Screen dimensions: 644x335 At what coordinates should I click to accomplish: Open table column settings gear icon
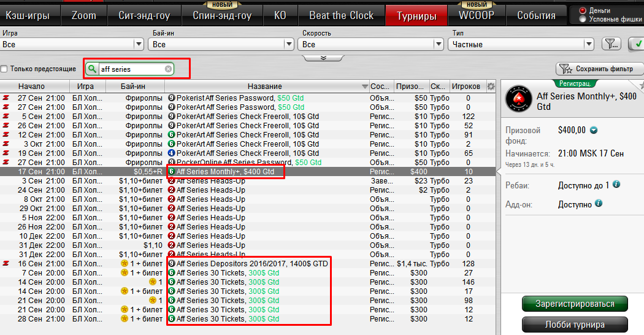pyautogui.click(x=491, y=87)
